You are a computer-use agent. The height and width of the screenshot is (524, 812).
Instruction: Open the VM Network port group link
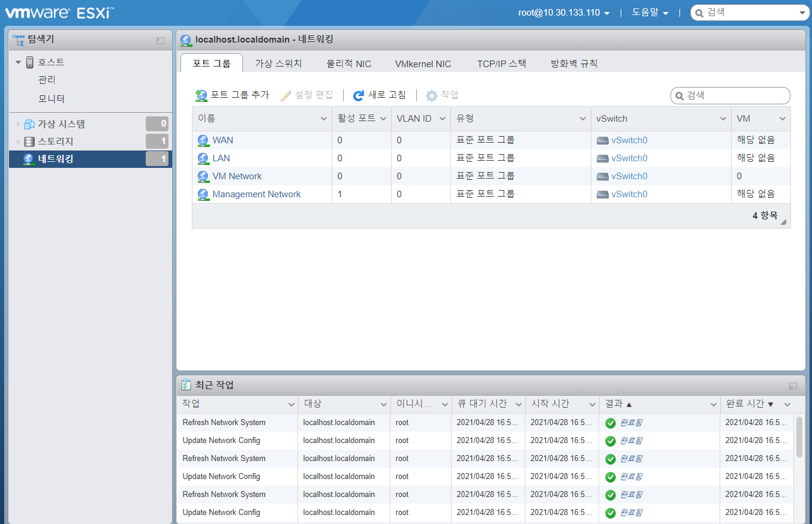237,176
